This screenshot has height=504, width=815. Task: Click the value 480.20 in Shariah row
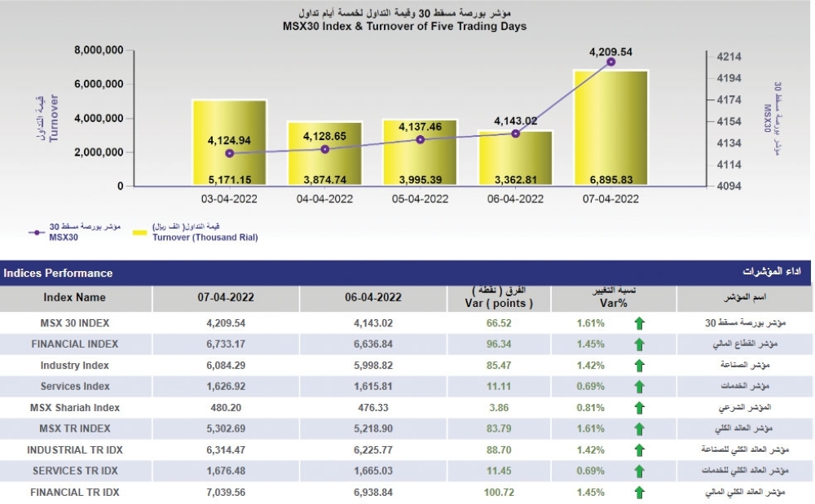tap(226, 408)
